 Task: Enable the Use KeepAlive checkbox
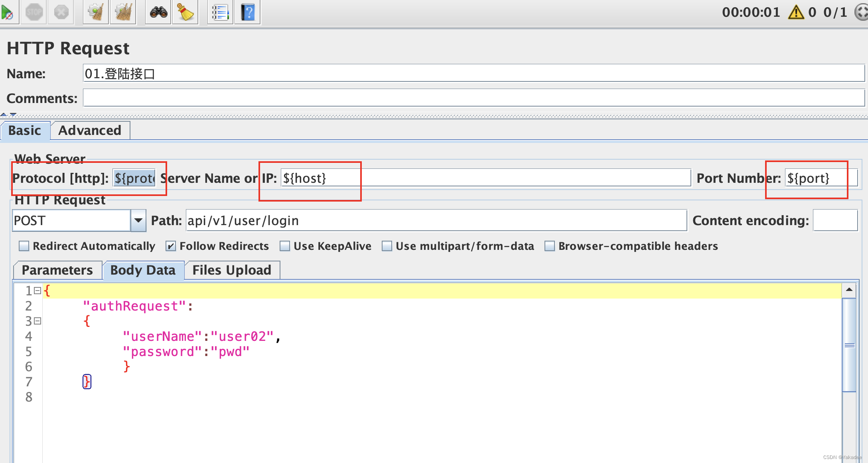(285, 246)
